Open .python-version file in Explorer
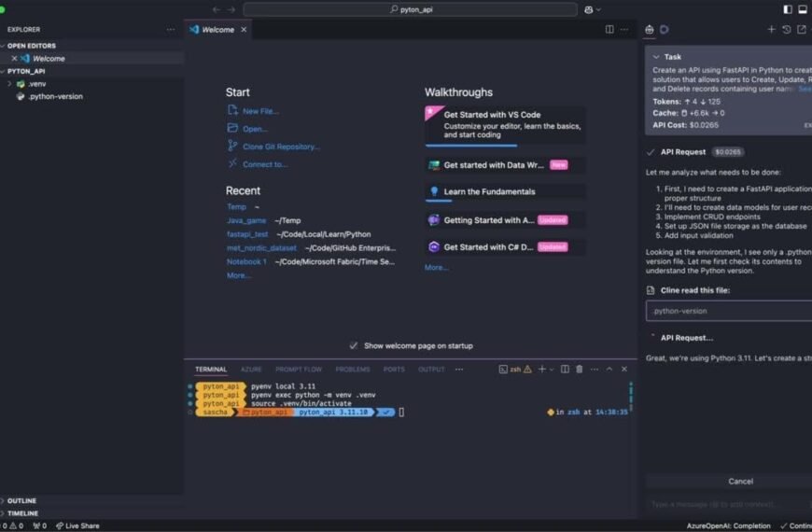 tap(55, 96)
